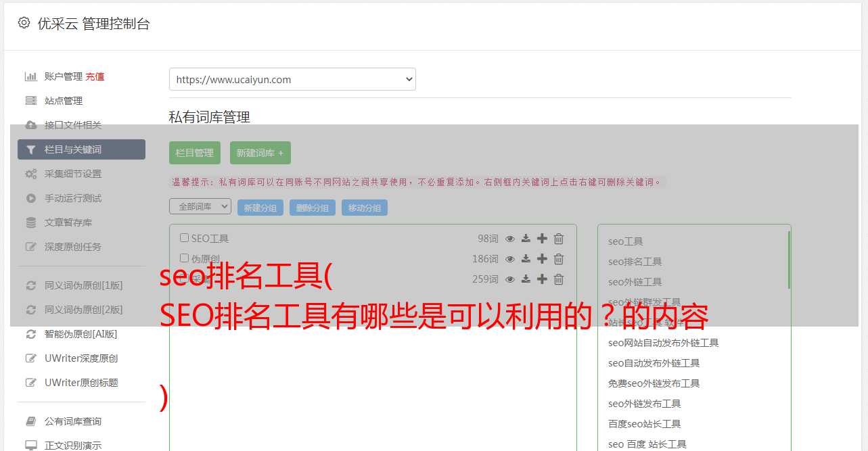Add keywords to the SEO工具 library
Image resolution: width=868 pixels, height=451 pixels.
click(542, 239)
